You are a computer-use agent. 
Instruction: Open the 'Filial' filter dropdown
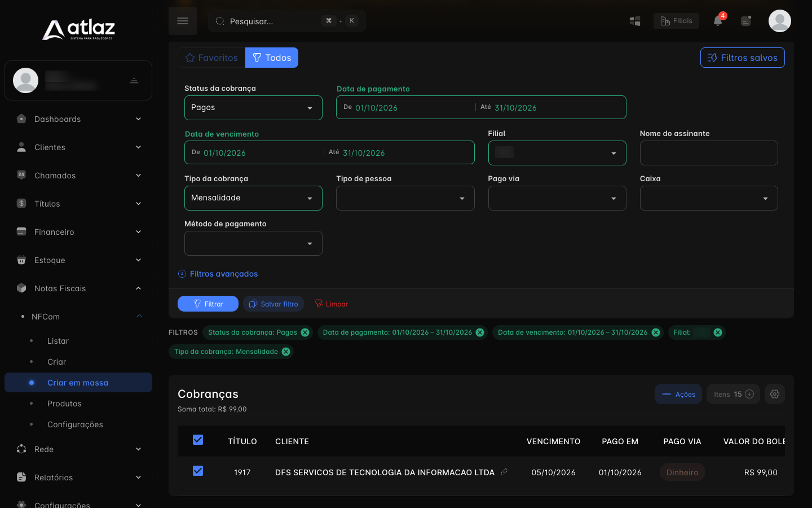(x=557, y=153)
